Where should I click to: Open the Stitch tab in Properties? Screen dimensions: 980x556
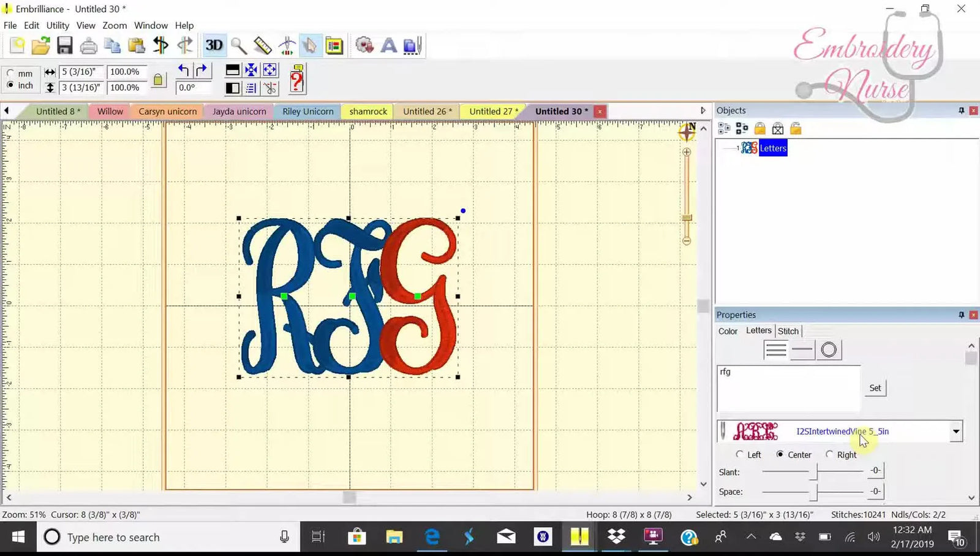(788, 330)
